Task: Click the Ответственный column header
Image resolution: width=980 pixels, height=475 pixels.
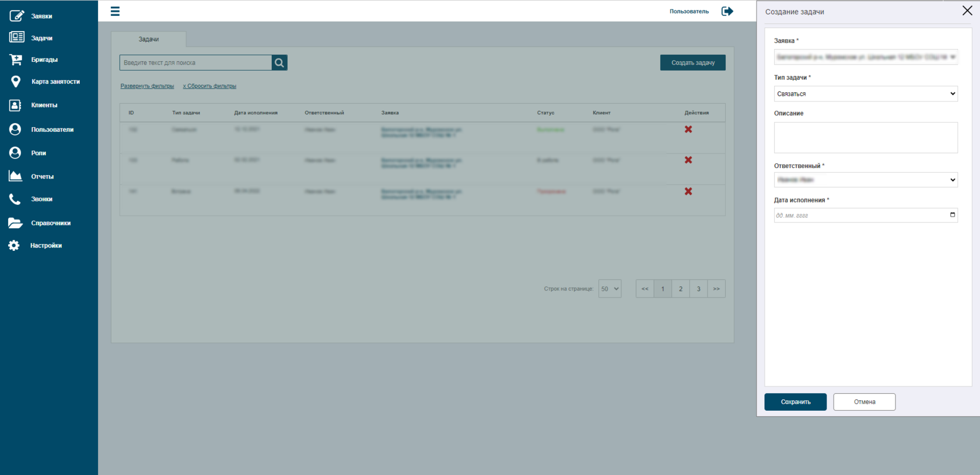Action: coord(324,113)
